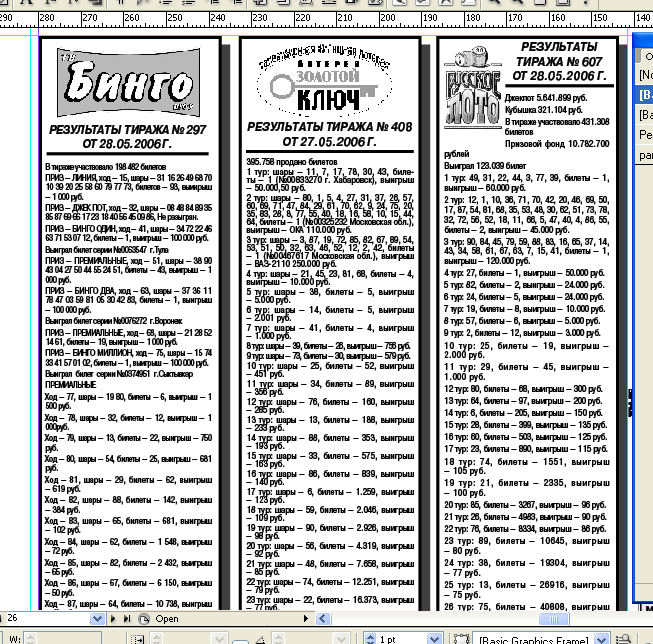
Task: Click 'Джекпот 5.641.899 руб.' text
Action: click(546, 98)
